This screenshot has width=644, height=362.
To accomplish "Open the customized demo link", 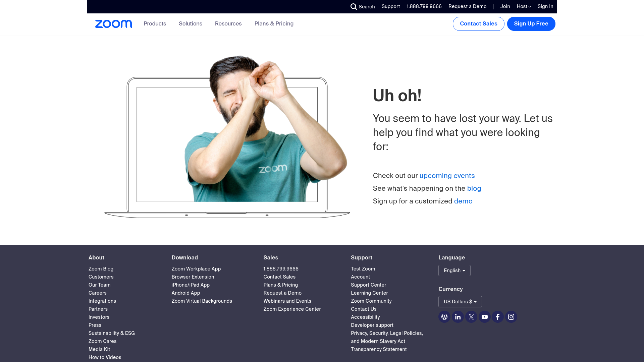I will [x=463, y=201].
